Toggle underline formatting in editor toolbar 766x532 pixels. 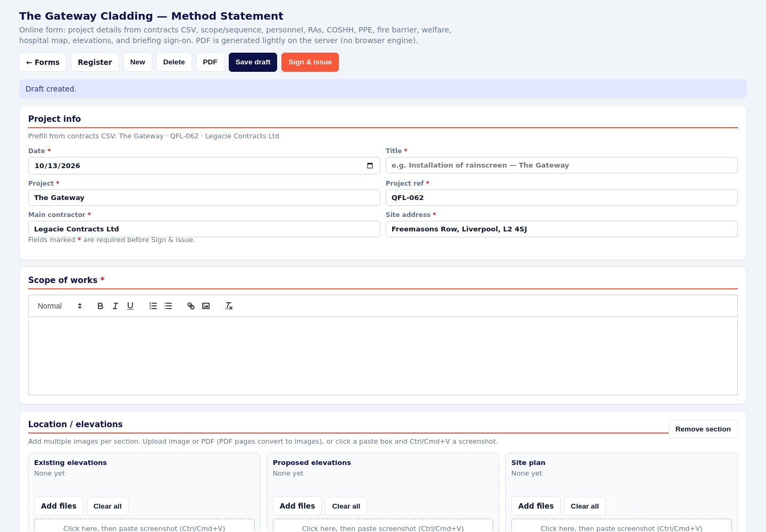(x=130, y=306)
